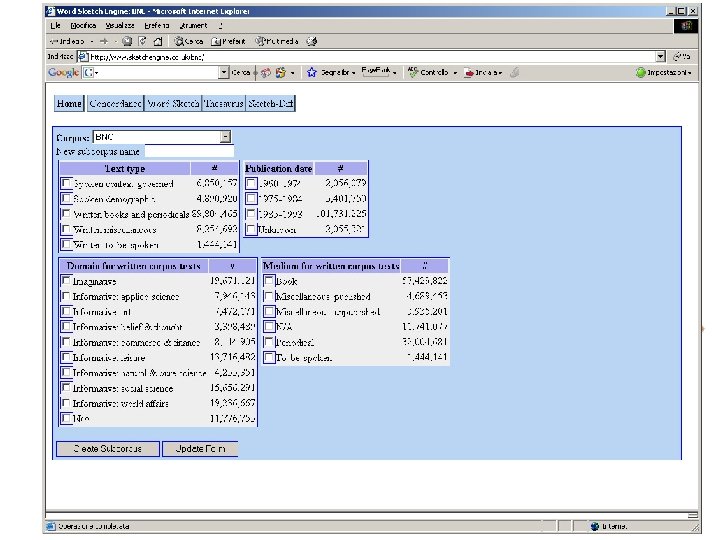The image size is (720, 540).
Task: Click the Home page house icon
Action: (158, 41)
